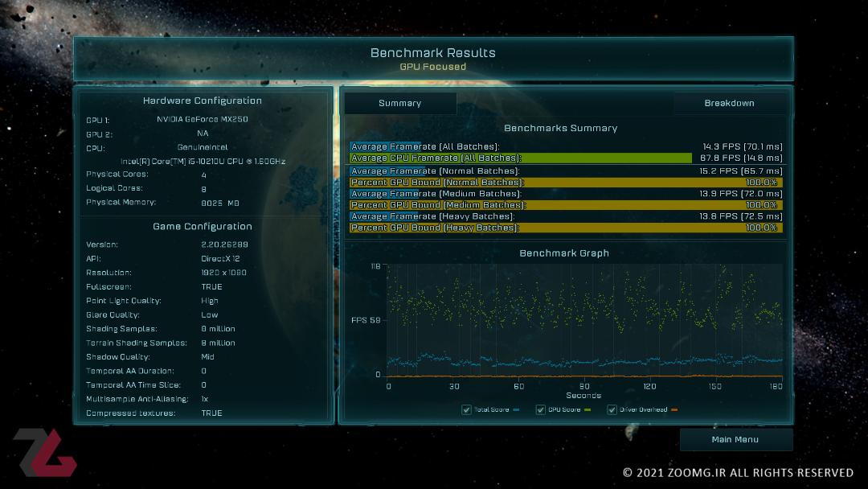Click the Logical Cores label
The height and width of the screenshot is (489, 868).
[x=114, y=188]
